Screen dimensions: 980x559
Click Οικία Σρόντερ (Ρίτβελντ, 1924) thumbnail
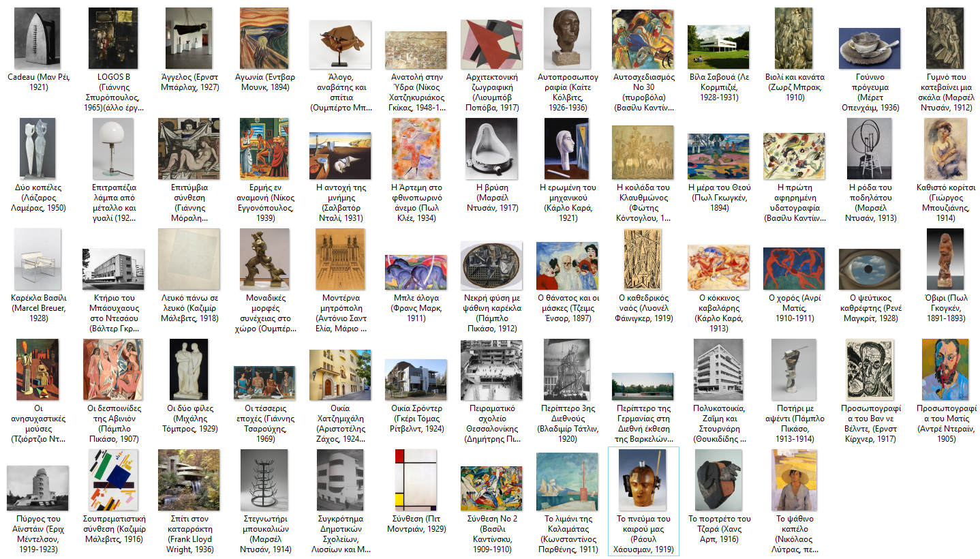click(x=416, y=379)
